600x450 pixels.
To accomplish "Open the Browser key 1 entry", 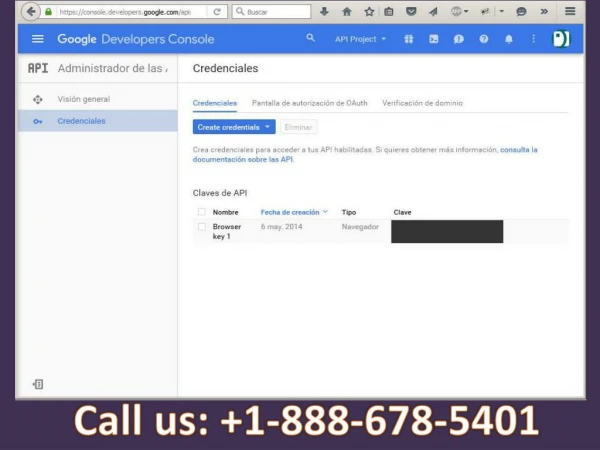I will [x=227, y=232].
